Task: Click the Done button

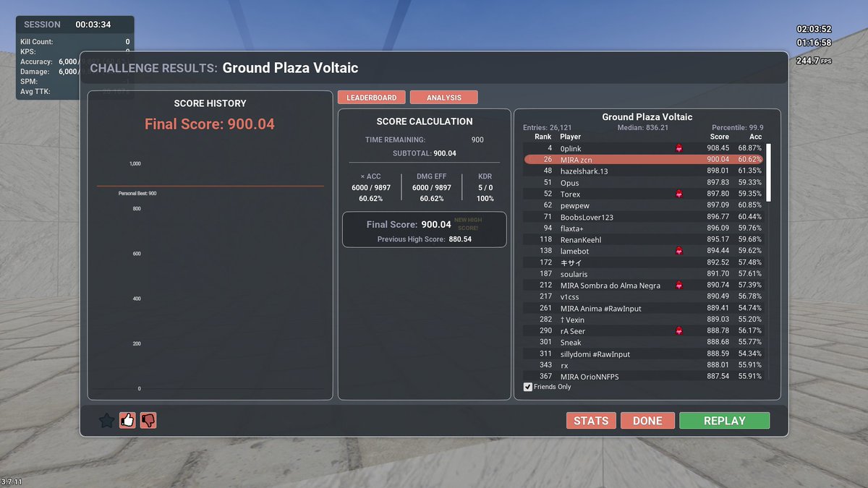Action: 647,421
